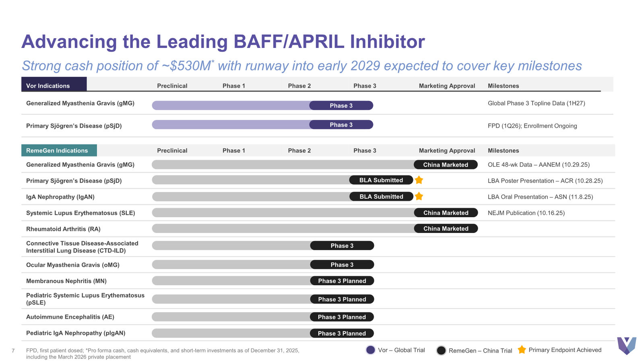Click Preclinical column header in Vor table
Viewport: 644px width, 362px height.
tap(172, 86)
